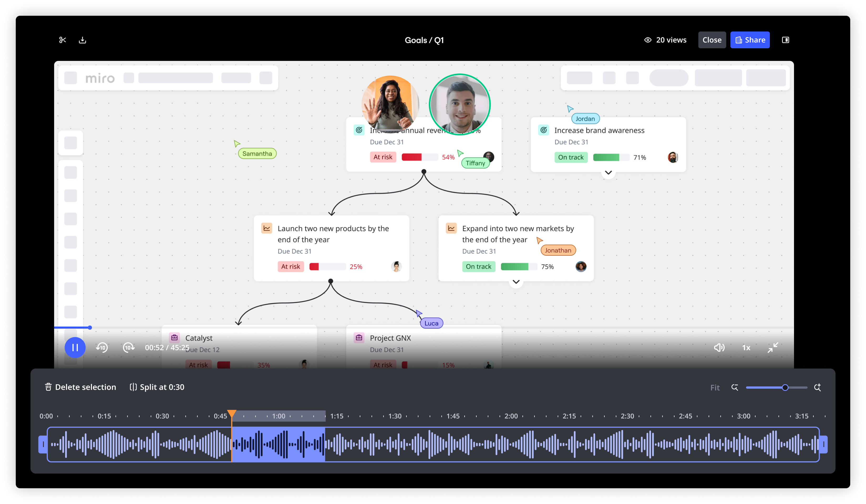Click the orange playhead marker on timeline
The width and height of the screenshot is (866, 504).
[232, 413]
